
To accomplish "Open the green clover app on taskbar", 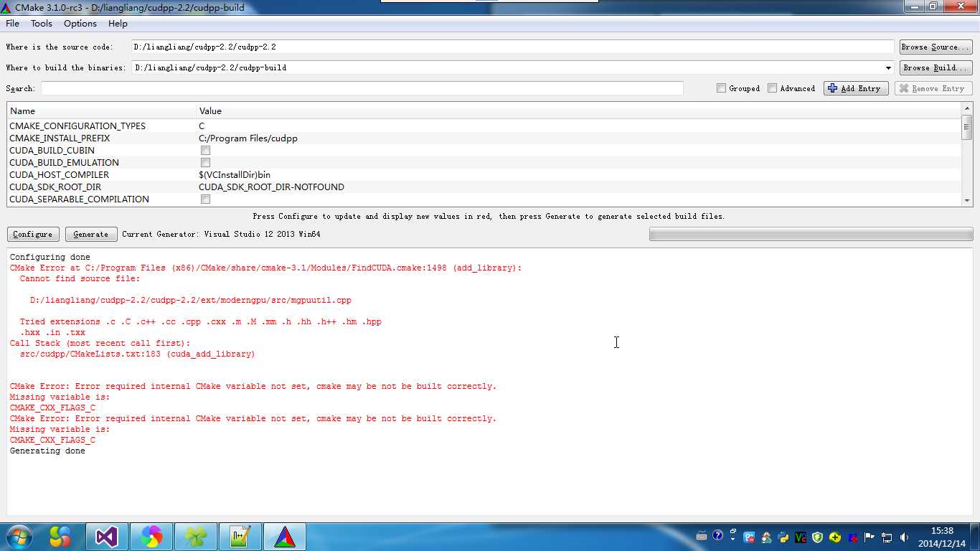I will pyautogui.click(x=196, y=537).
